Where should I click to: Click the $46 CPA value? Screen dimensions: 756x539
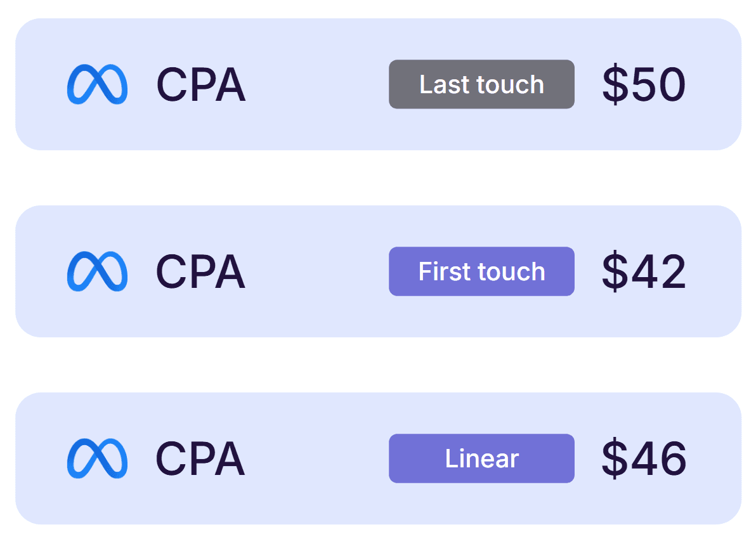tap(644, 458)
